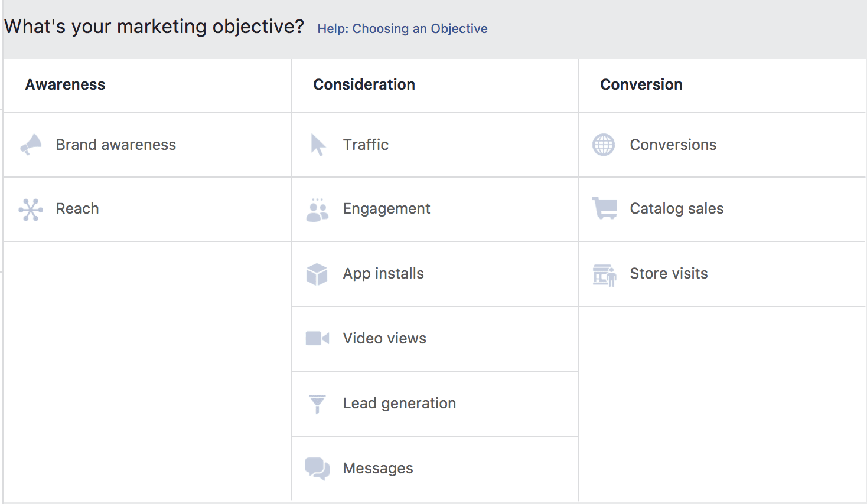Pick the Brand awareness text label
Viewport: 867px width, 504px height.
[x=116, y=145]
